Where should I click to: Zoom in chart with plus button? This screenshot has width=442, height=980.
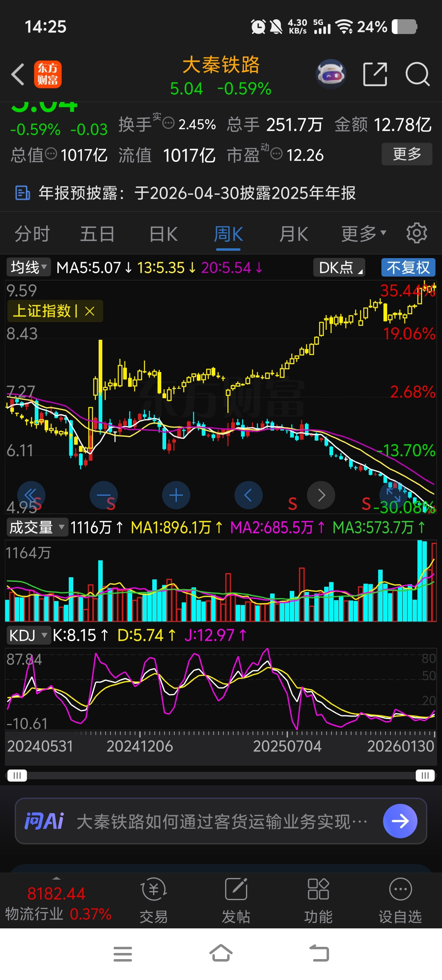[x=176, y=495]
